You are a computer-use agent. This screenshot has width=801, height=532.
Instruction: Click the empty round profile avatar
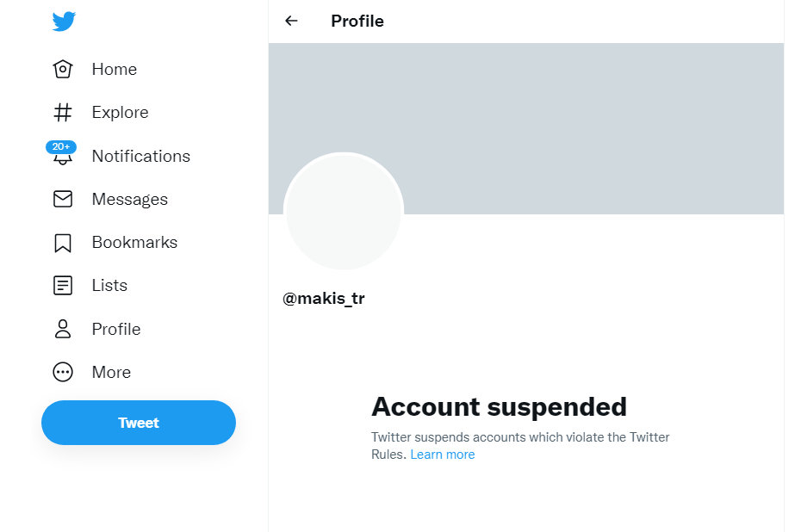point(344,212)
